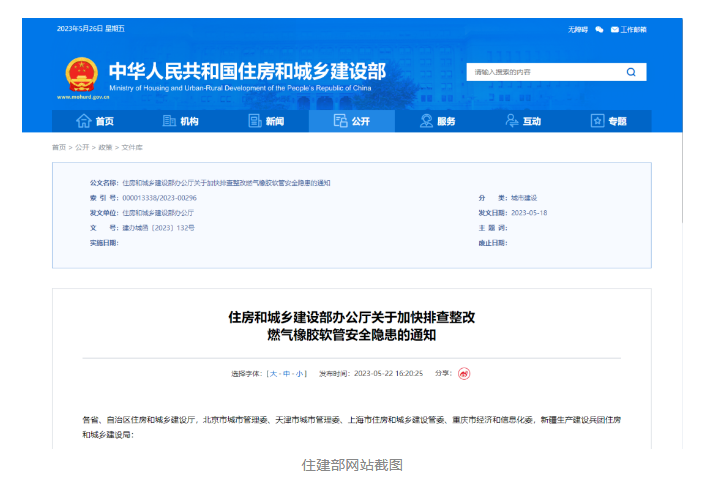Open the 新闻 navigation tab
Viewport: 706px width, 484px height.
click(x=266, y=121)
